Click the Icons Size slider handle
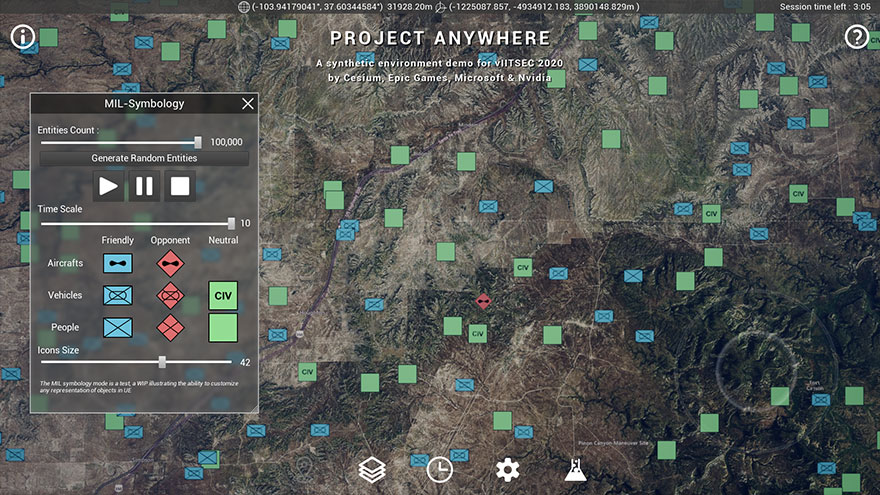Screen dimensions: 880x495 click(x=162, y=362)
